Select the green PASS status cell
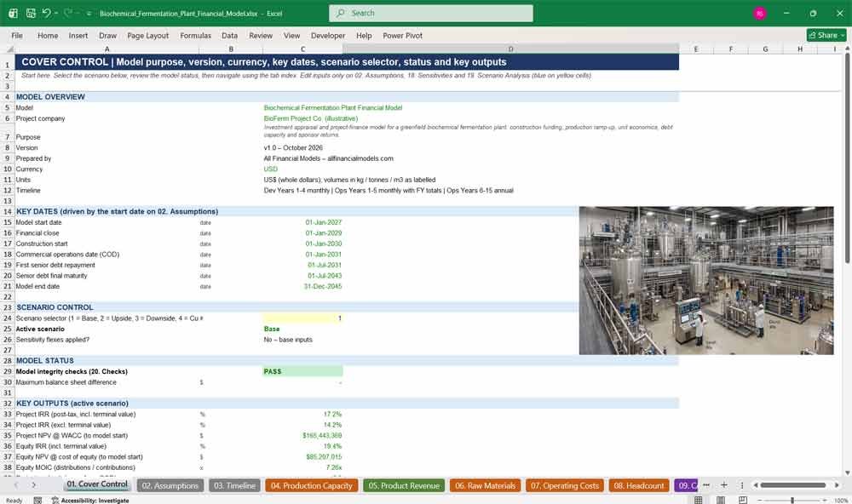852x504 pixels. click(303, 371)
